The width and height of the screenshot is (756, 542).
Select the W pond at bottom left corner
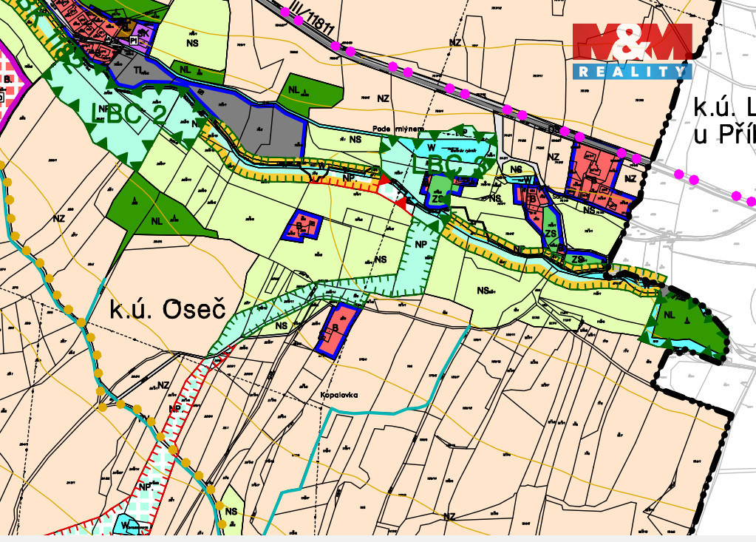126,526
